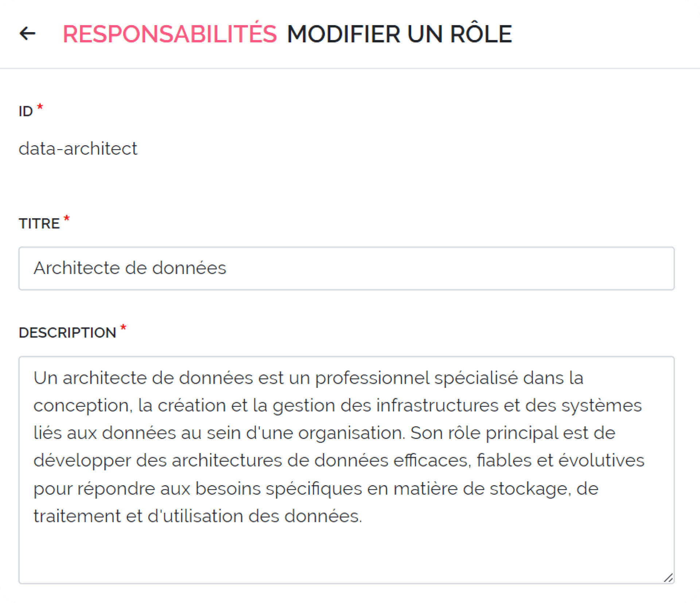Click the empty area below description text
The image size is (700, 603).
pyautogui.click(x=346, y=551)
